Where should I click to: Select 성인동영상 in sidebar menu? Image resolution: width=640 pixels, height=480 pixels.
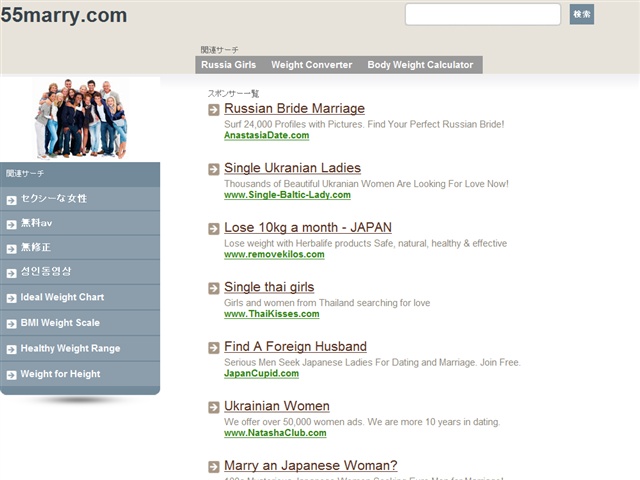(46, 272)
